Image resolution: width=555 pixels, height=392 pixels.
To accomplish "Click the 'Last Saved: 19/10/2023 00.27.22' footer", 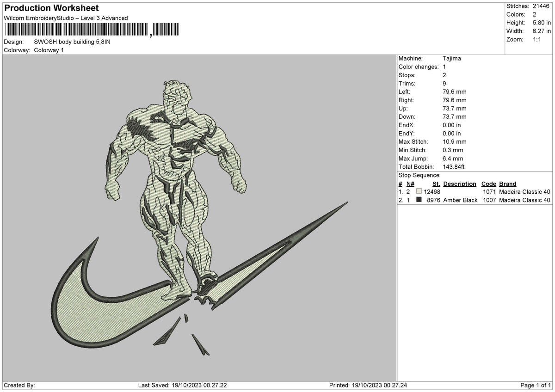I will (x=183, y=386).
